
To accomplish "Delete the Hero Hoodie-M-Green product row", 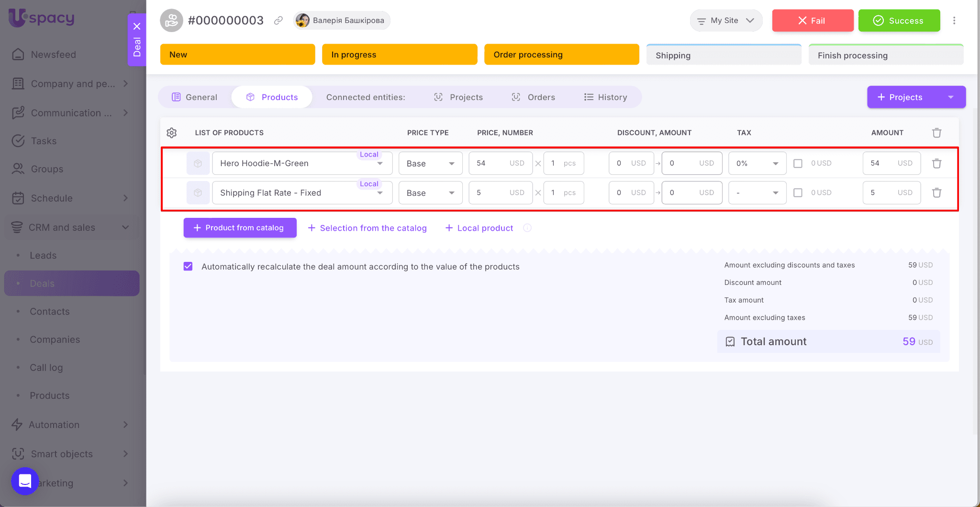I will pyautogui.click(x=936, y=163).
